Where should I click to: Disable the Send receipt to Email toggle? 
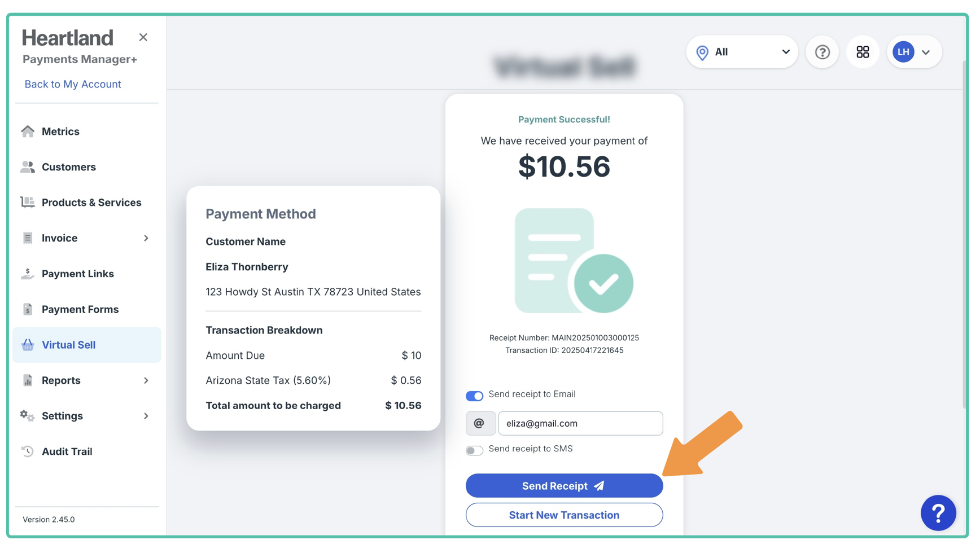(x=474, y=396)
